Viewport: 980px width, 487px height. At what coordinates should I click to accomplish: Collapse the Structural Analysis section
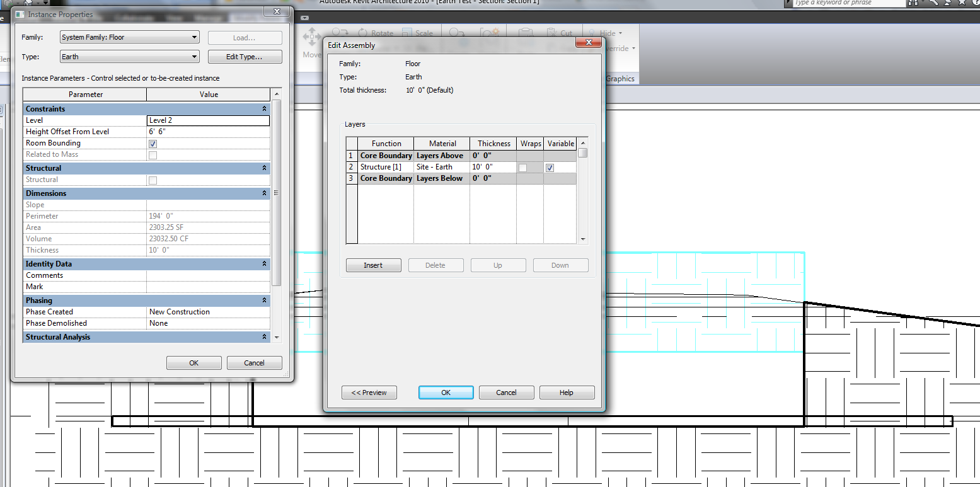pyautogui.click(x=265, y=337)
